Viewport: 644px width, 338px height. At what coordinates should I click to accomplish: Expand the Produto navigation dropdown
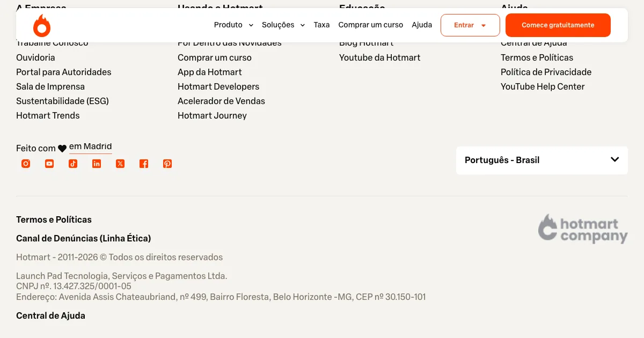tap(233, 25)
